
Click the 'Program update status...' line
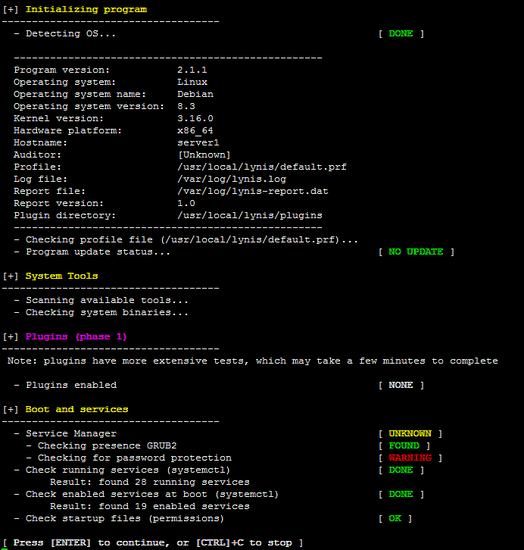tap(92, 252)
